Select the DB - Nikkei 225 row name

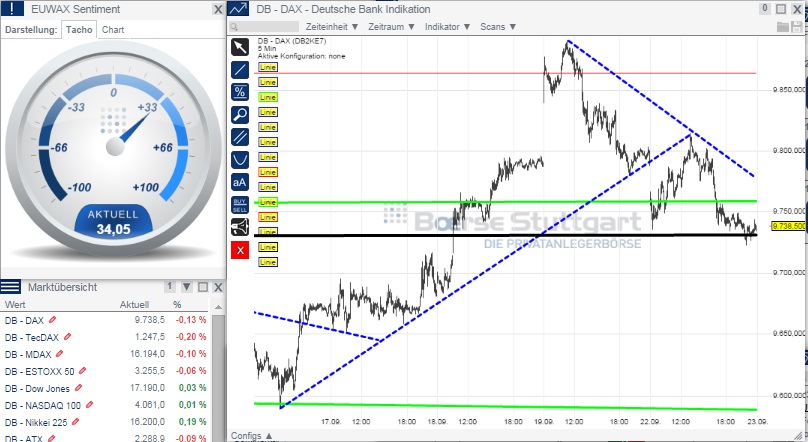coord(36,422)
